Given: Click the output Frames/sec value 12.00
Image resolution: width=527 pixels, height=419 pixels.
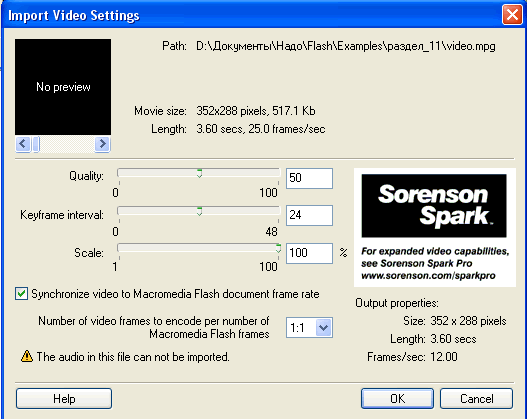Looking at the screenshot, I should tap(444, 357).
